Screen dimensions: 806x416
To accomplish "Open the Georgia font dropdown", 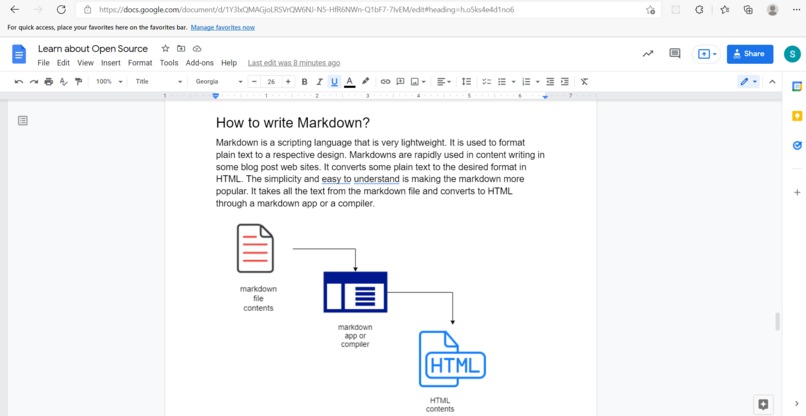I will pos(219,82).
